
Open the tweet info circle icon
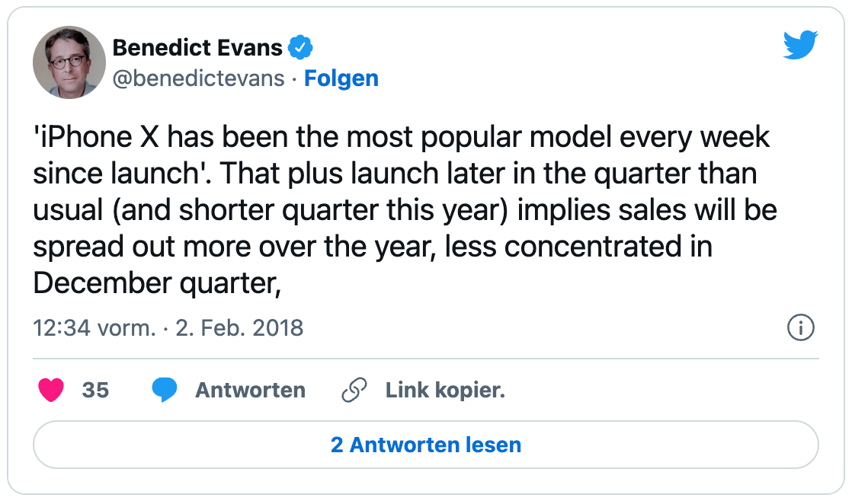point(800,327)
